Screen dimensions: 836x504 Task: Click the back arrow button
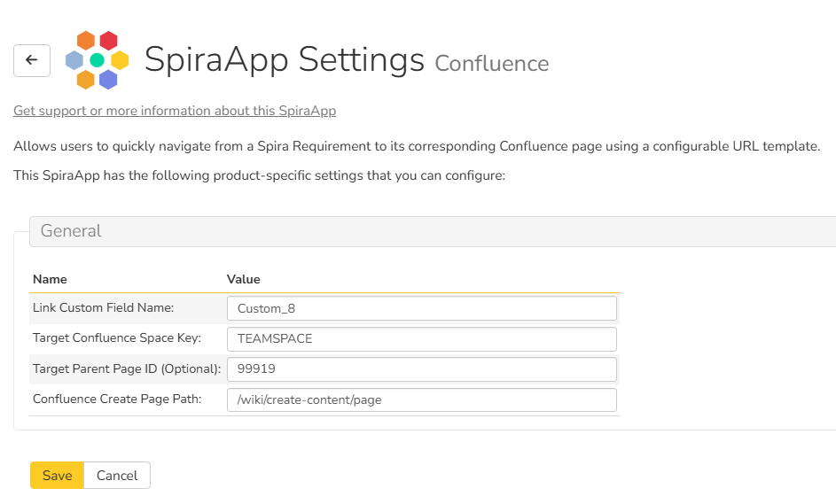32,60
